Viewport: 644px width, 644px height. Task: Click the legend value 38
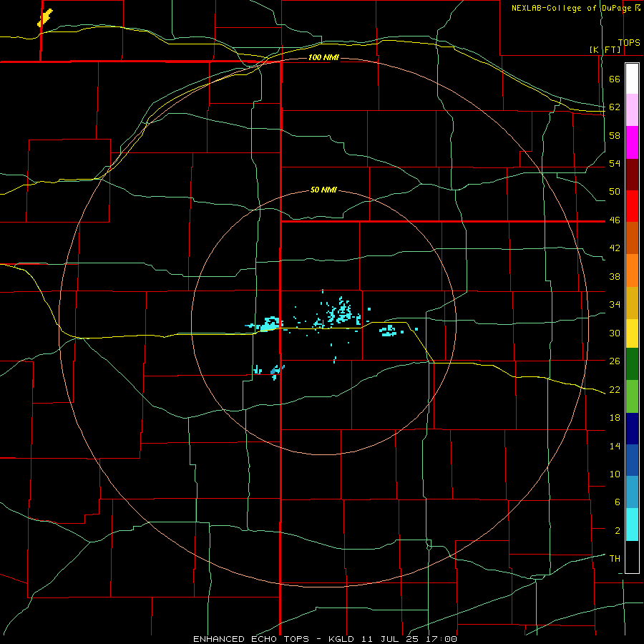click(615, 276)
